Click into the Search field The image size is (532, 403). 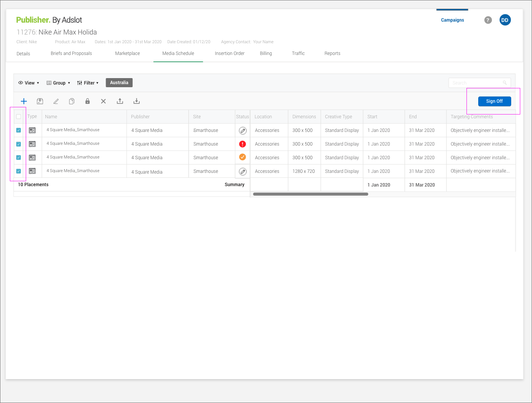(480, 83)
